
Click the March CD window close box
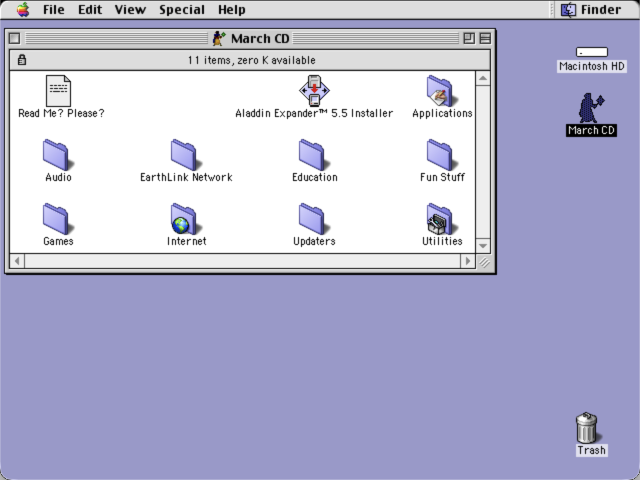[14, 38]
